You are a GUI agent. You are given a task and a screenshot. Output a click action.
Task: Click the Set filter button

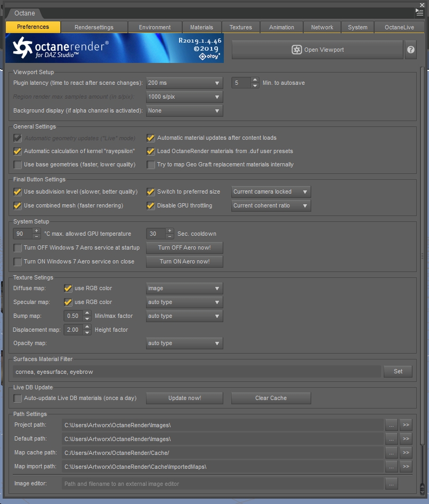click(x=398, y=372)
